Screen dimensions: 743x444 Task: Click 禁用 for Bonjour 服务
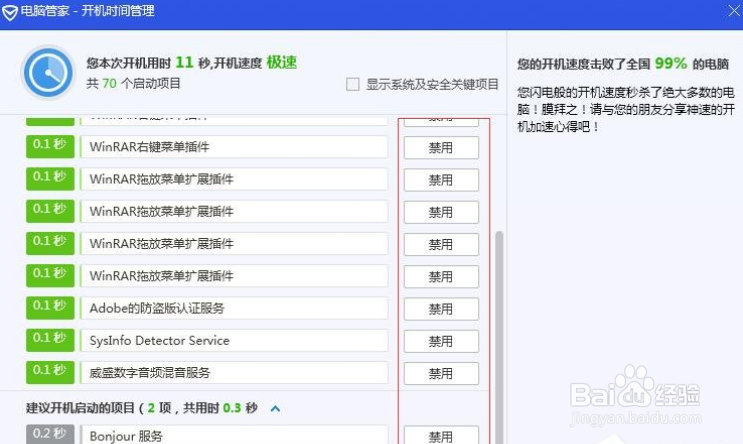click(441, 435)
